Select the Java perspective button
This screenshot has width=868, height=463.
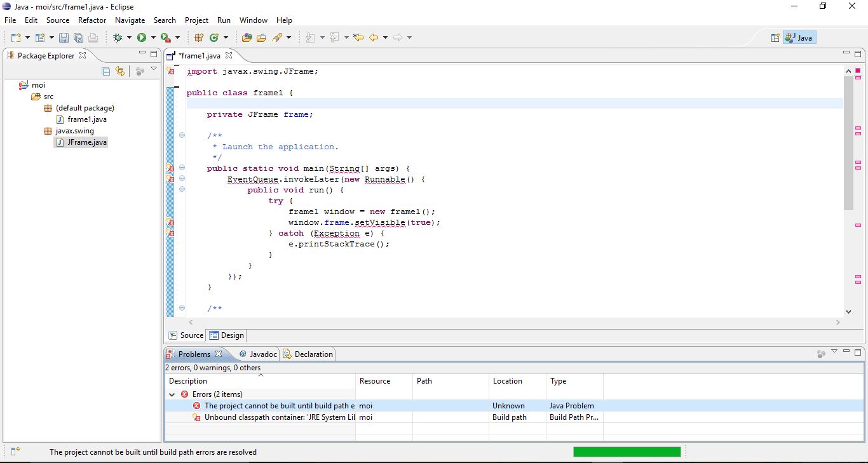tap(799, 37)
